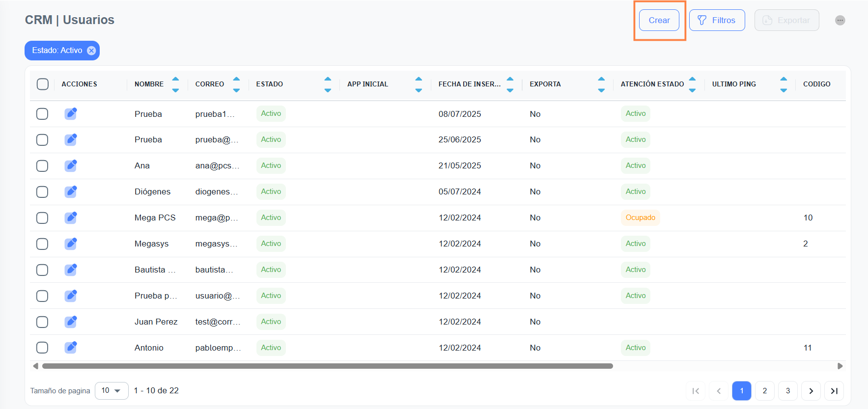Jump to page 3 of results
This screenshot has width=868, height=409.
[x=787, y=391]
